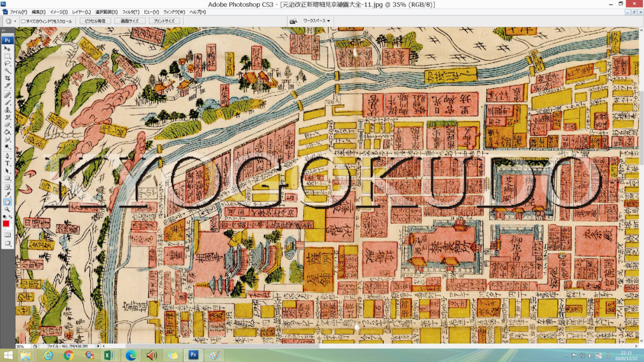Image resolution: width=644 pixels, height=362 pixels.
Task: Select the Eyedropper tool
Action: [8, 194]
